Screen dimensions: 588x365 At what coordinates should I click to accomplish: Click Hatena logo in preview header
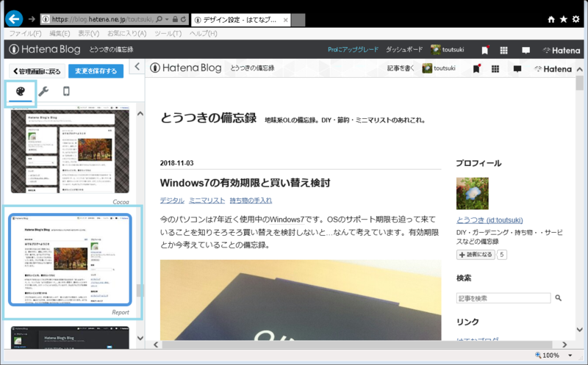click(x=553, y=69)
